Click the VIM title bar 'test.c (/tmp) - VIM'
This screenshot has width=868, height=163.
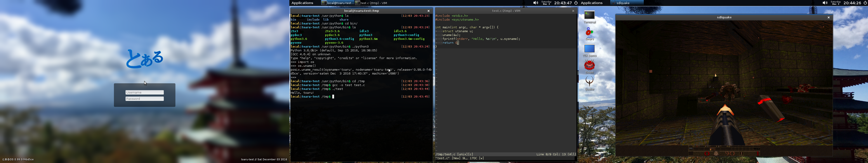coord(506,11)
